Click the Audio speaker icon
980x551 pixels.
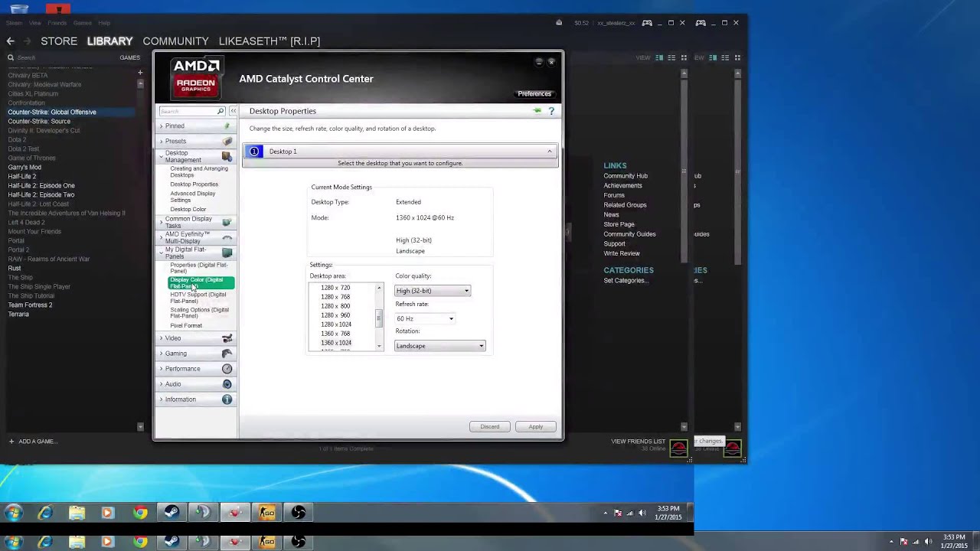click(227, 384)
